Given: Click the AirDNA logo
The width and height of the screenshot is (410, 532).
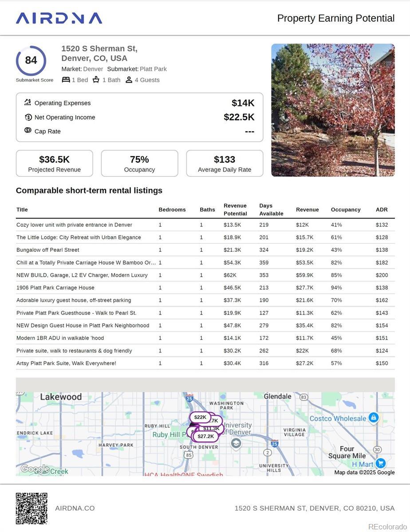Looking at the screenshot, I should (59, 18).
